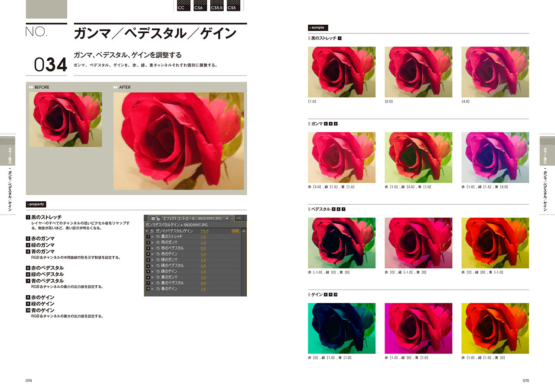Expand the 赤のペデスタル property
The width and height of the screenshot is (555, 392).
coord(152,248)
